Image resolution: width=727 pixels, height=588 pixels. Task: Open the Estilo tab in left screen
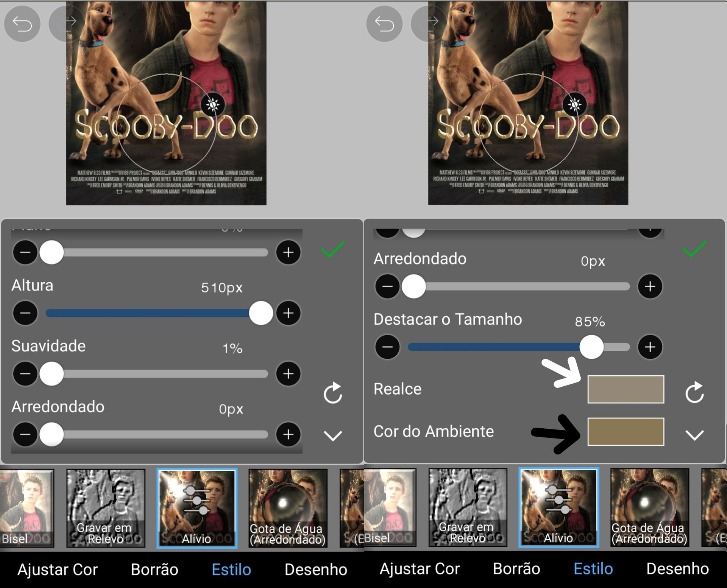(231, 569)
